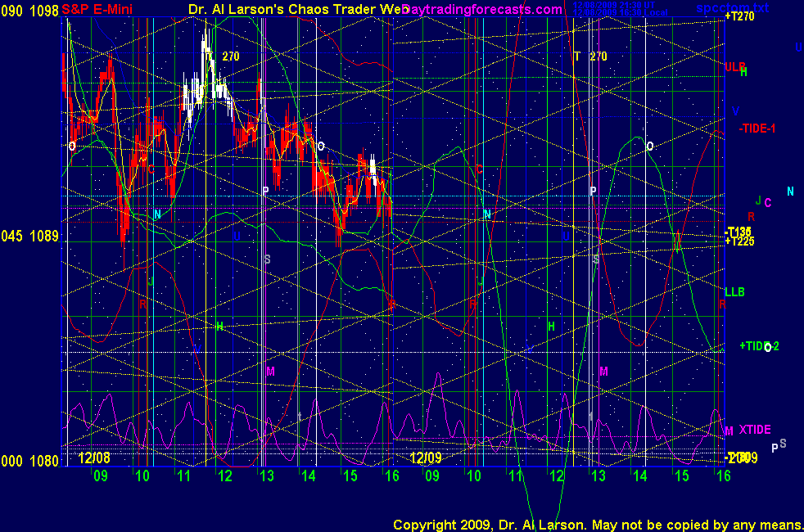Click the "12/09" date label
Image resolution: width=804 pixels, height=532 pixels.
[x=426, y=458]
